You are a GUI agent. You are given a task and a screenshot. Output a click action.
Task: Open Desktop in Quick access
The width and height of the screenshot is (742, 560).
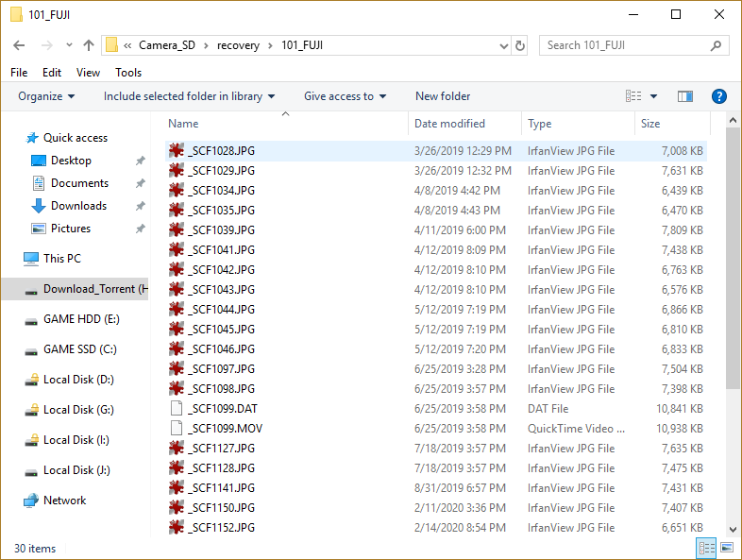(71, 161)
